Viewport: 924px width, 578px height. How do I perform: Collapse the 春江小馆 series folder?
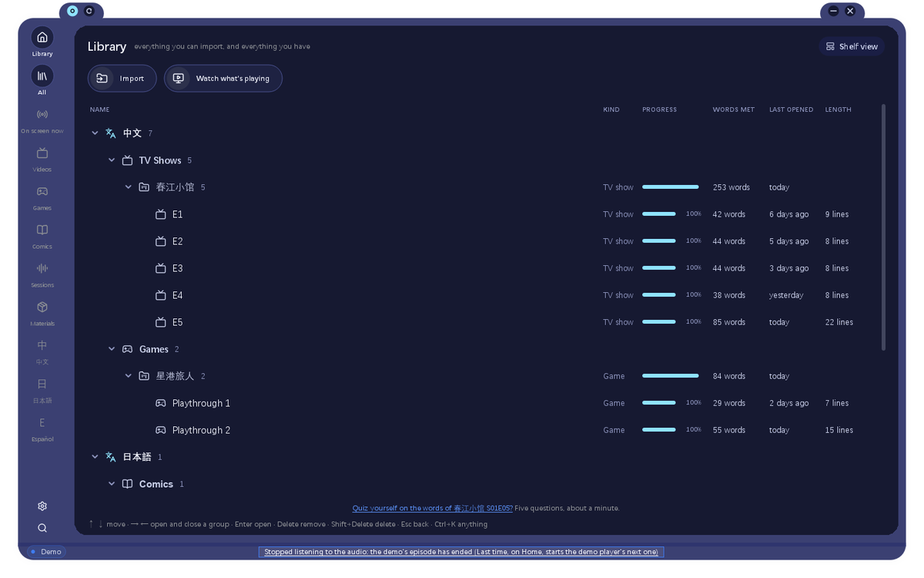[129, 187]
